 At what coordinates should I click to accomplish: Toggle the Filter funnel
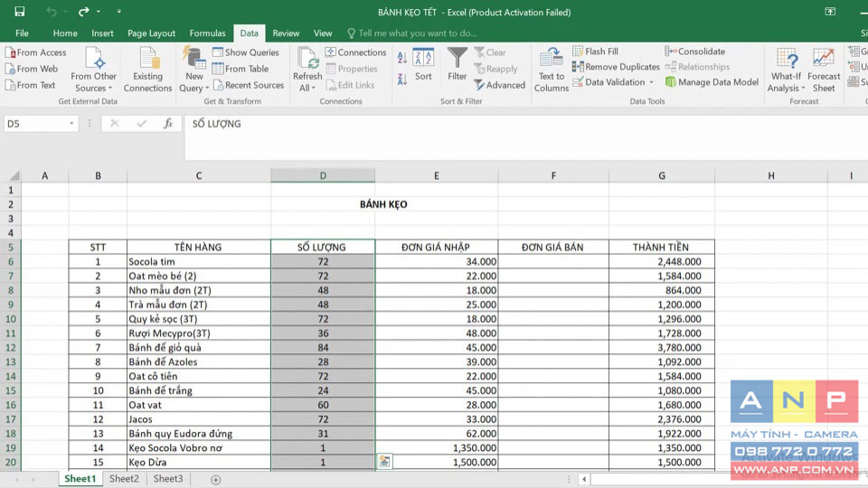point(458,65)
